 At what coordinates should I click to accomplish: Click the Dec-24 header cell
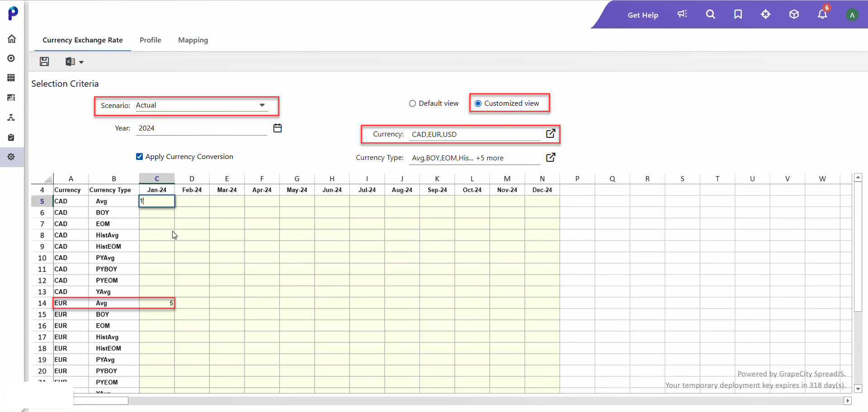[542, 190]
